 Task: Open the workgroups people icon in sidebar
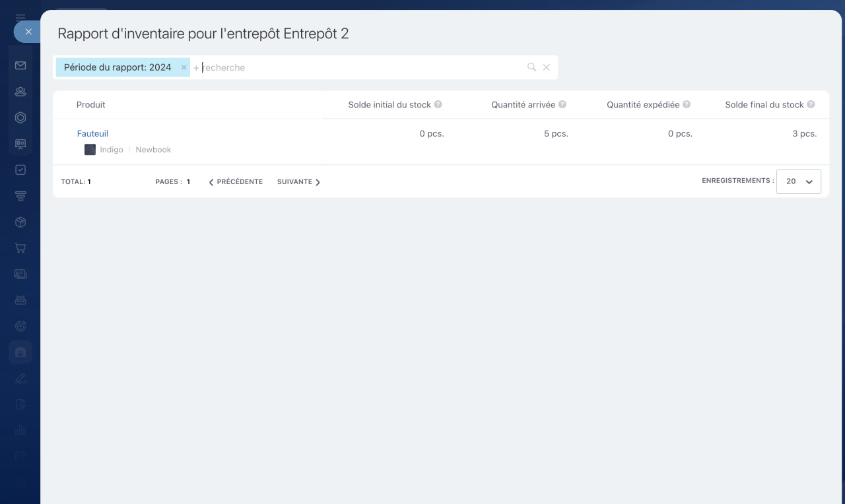tap(20, 92)
